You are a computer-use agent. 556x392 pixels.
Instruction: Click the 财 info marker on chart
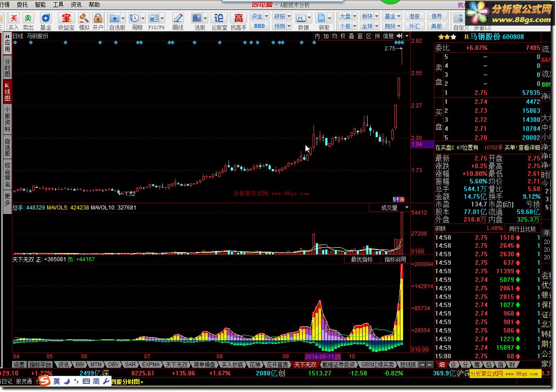tap(395, 200)
